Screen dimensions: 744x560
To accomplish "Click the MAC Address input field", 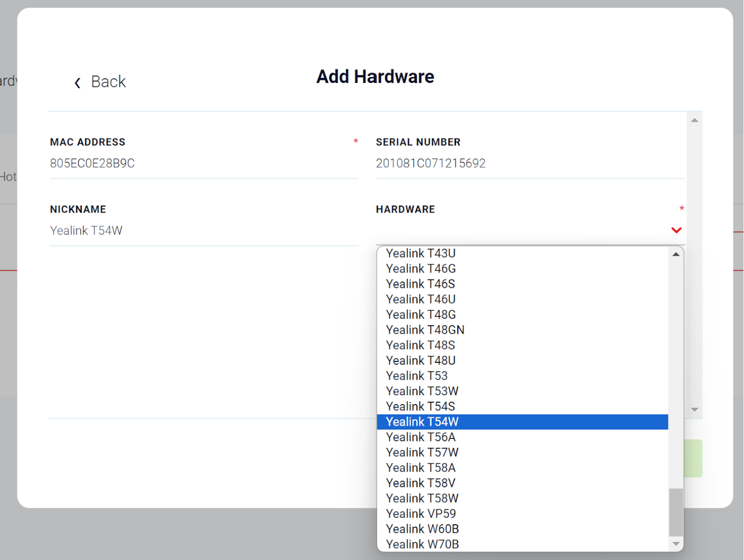I will [204, 163].
